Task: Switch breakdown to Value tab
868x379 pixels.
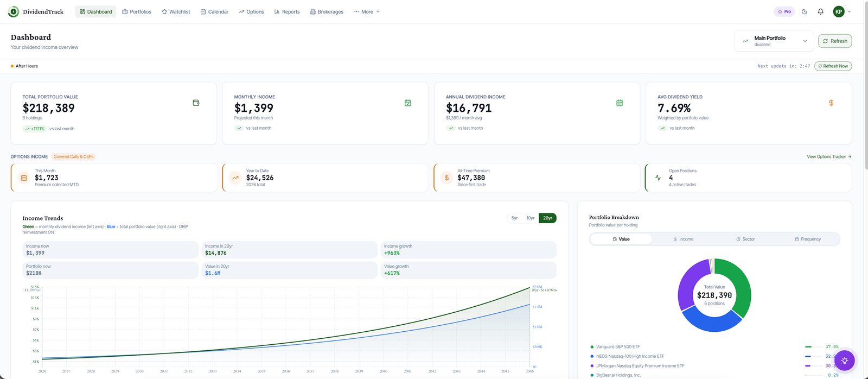Action: [x=621, y=239]
